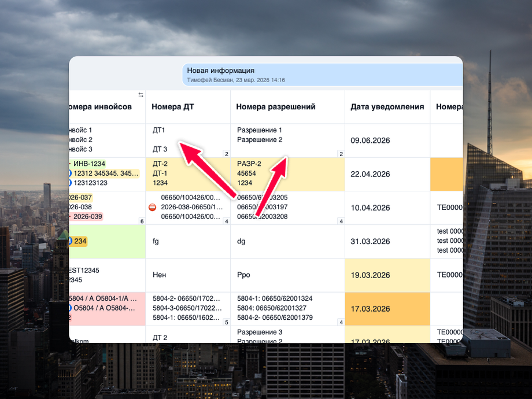Click the red 2026-039 invoice tag
The image size is (532, 399).
click(86, 216)
